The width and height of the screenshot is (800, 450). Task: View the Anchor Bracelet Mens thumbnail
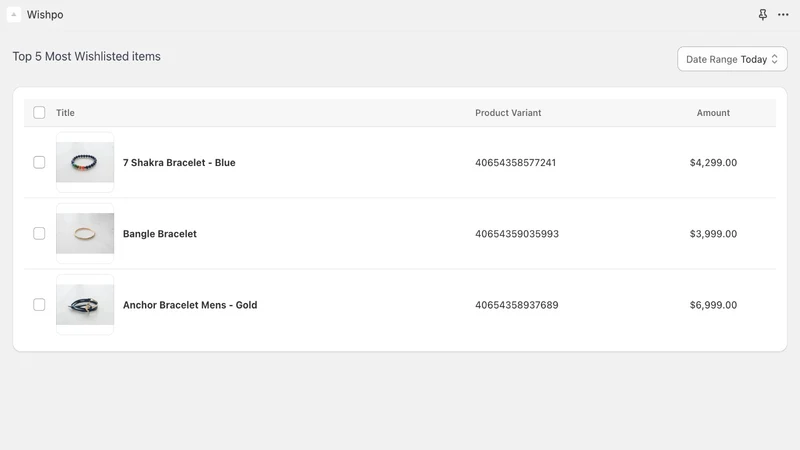(x=85, y=305)
